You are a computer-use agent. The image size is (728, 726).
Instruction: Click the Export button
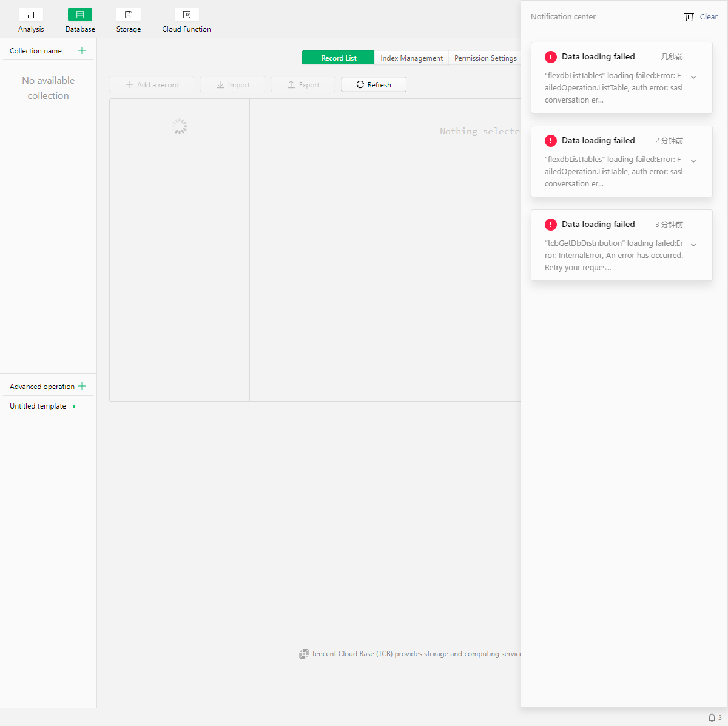pyautogui.click(x=303, y=85)
